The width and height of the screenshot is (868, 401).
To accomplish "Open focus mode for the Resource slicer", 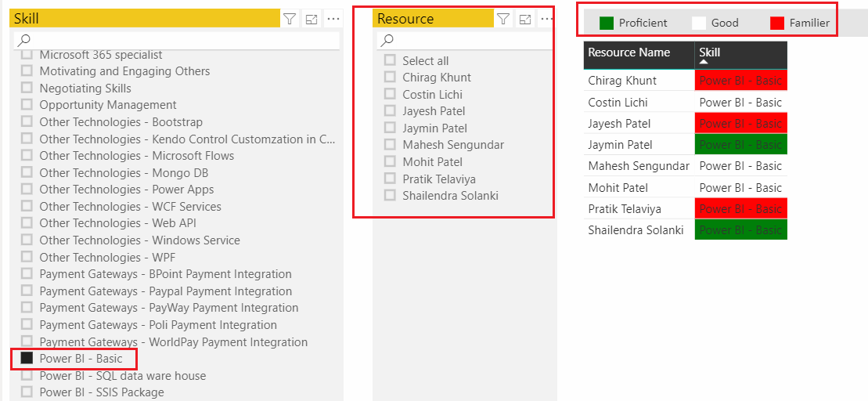I will click(524, 20).
